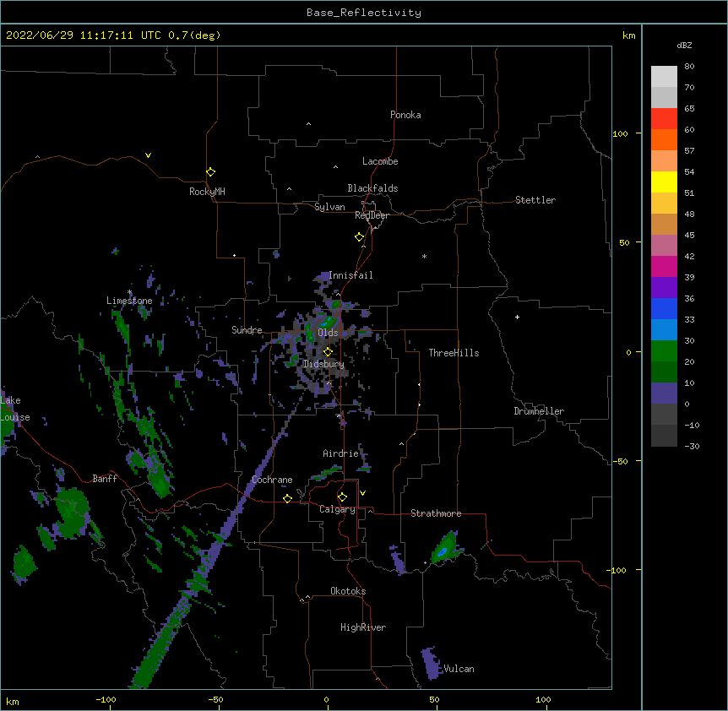Click the Lake Louise label

[15, 409]
